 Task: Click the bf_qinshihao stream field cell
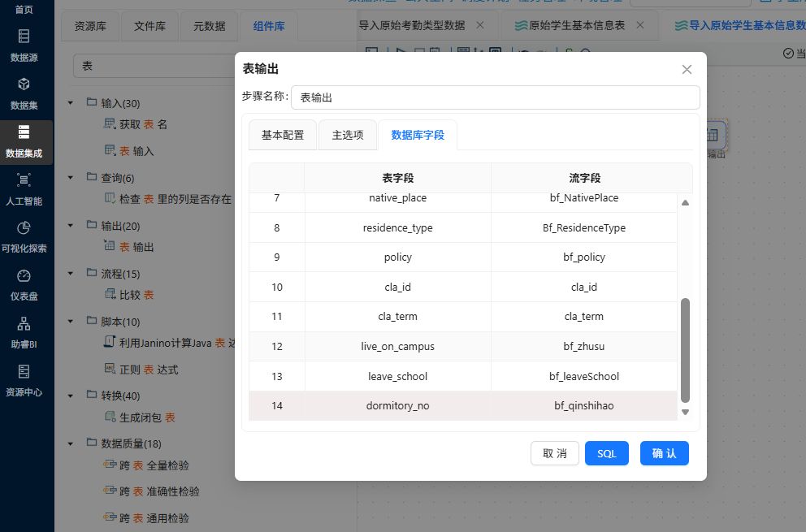[584, 405]
